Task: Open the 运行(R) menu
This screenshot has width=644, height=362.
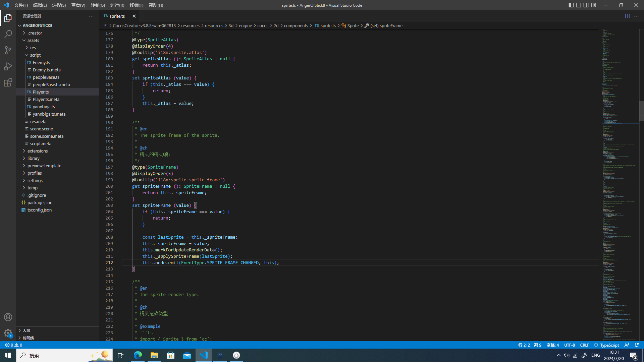Action: [117, 5]
